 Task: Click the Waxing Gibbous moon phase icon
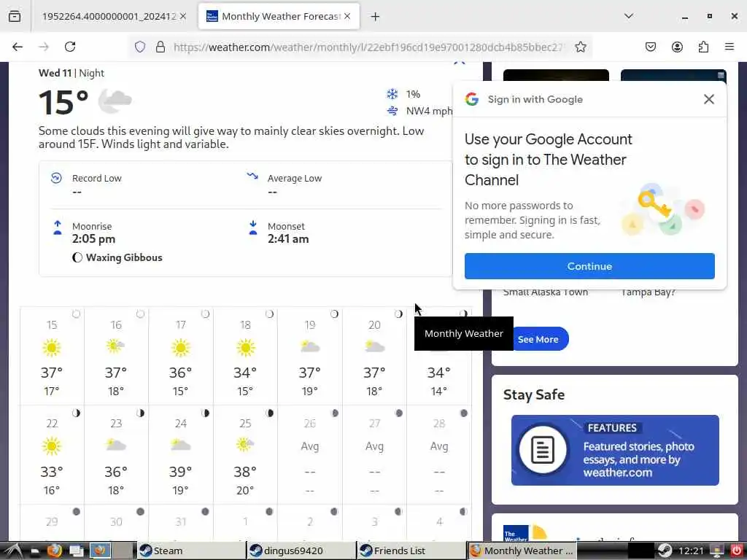pos(77,257)
